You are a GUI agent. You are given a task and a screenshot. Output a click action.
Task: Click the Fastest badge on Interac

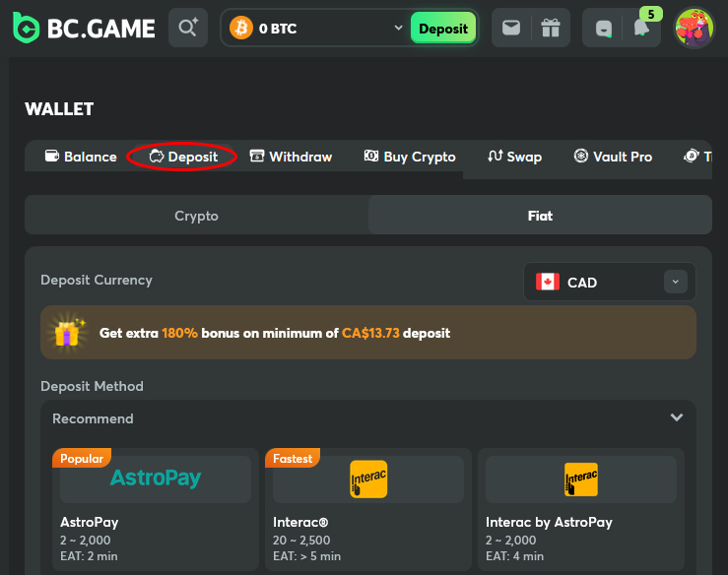(x=293, y=458)
